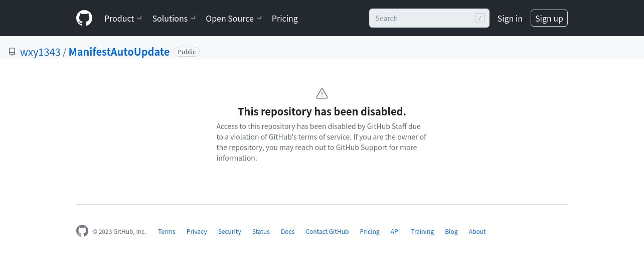
Task: Click the Sign in link
Action: click(510, 19)
